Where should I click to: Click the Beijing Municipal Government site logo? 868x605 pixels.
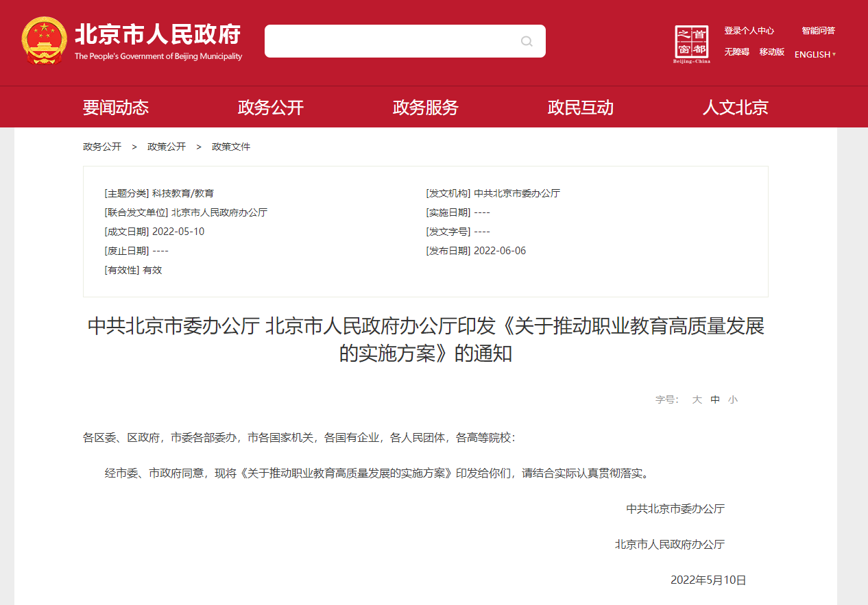pyautogui.click(x=158, y=41)
